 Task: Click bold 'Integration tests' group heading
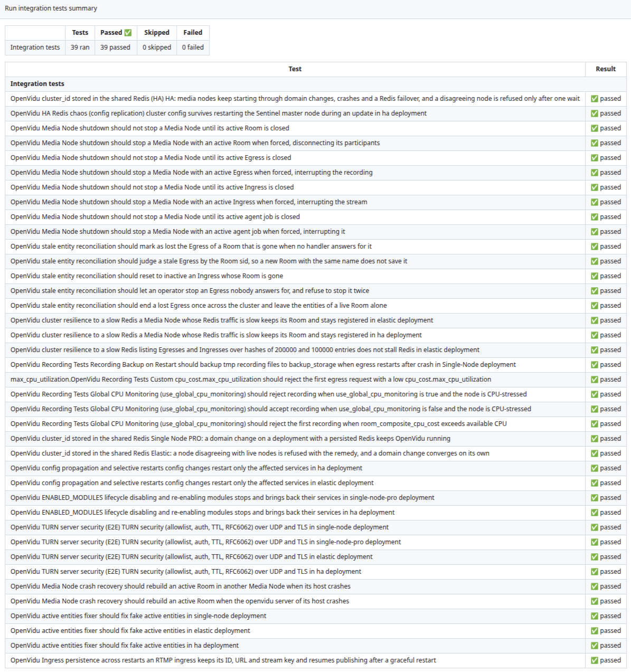point(37,84)
